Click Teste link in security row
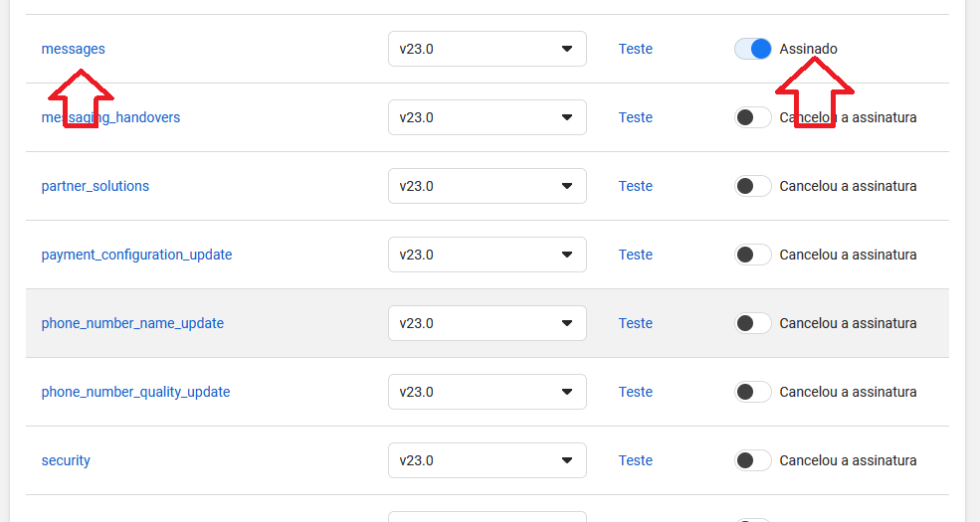This screenshot has width=980, height=522. click(x=635, y=460)
